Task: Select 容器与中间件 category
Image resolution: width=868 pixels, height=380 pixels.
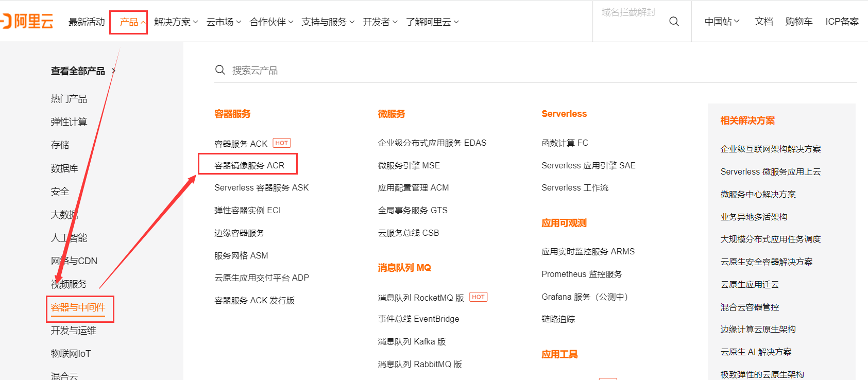Action: tap(78, 307)
